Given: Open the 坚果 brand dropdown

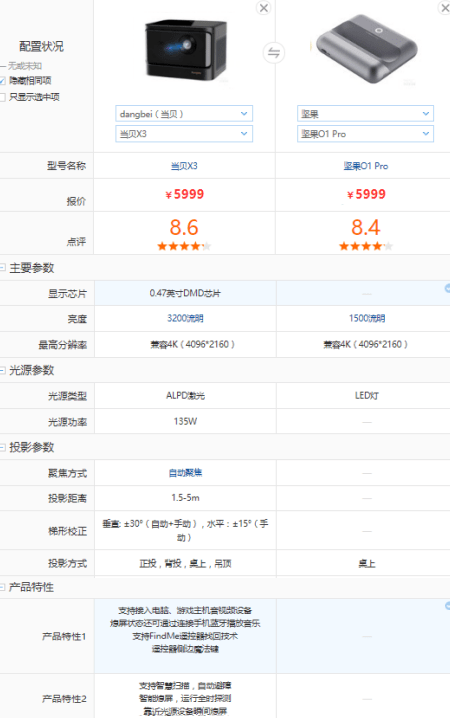Looking at the screenshot, I should coord(365,114).
